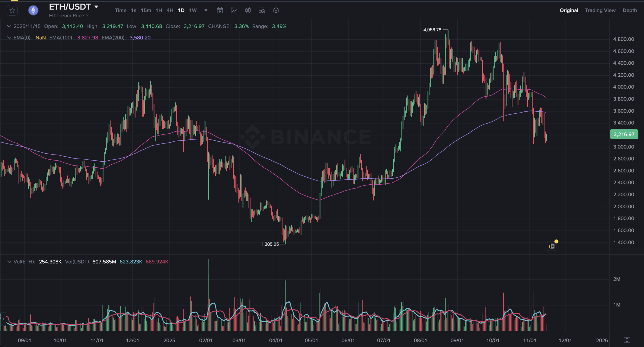Switch chart interval to 1W
The height and width of the screenshot is (347, 644).
click(x=193, y=11)
